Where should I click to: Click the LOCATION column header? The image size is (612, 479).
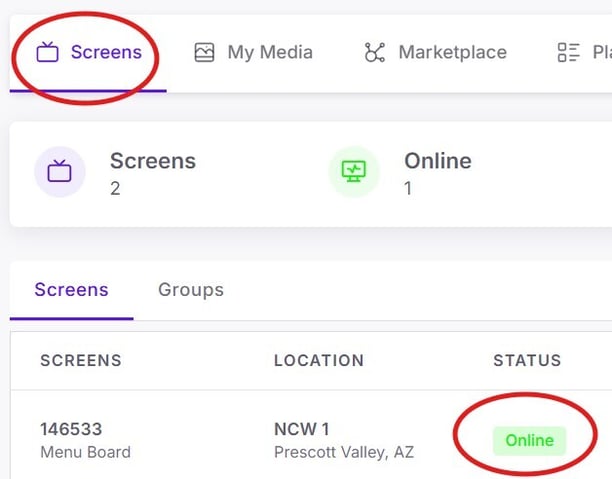pyautogui.click(x=319, y=360)
